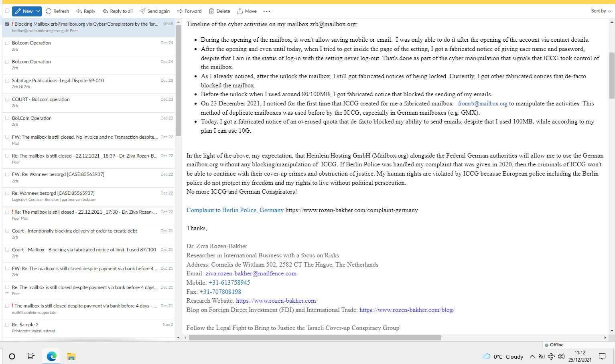This screenshot has height=364, width=615.
Task: Open the Sort by dropdown
Action: pyautogui.click(x=601, y=11)
